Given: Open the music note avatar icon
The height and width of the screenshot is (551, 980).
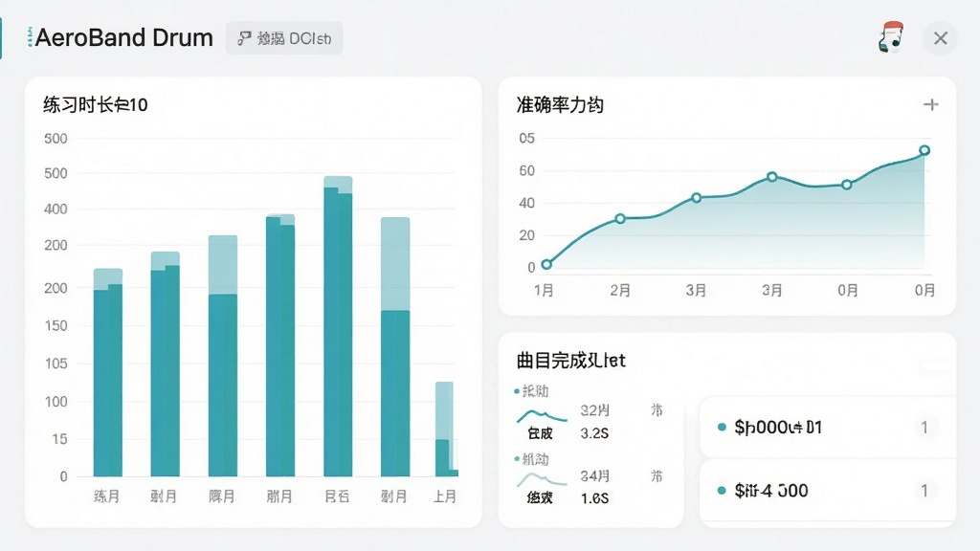Looking at the screenshot, I should 891,37.
